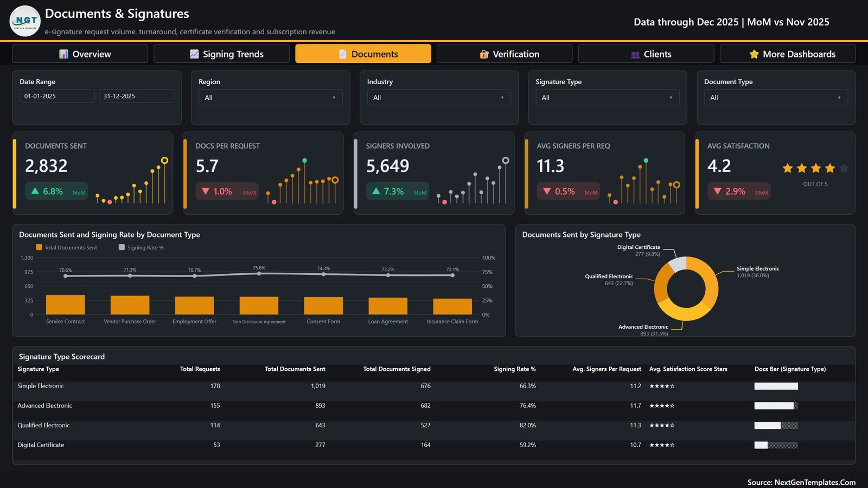Click the Qualified Electronic row label
This screenshot has width=868, height=488.
[x=43, y=426]
